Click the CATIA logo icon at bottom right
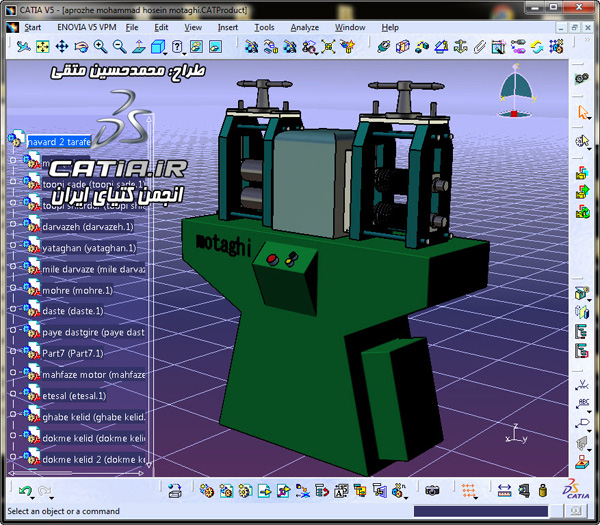This screenshot has width=600, height=525. click(x=576, y=489)
